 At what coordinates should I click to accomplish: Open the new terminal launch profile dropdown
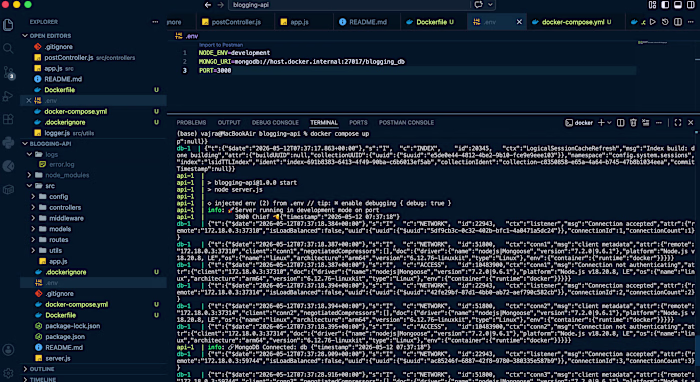coord(609,123)
